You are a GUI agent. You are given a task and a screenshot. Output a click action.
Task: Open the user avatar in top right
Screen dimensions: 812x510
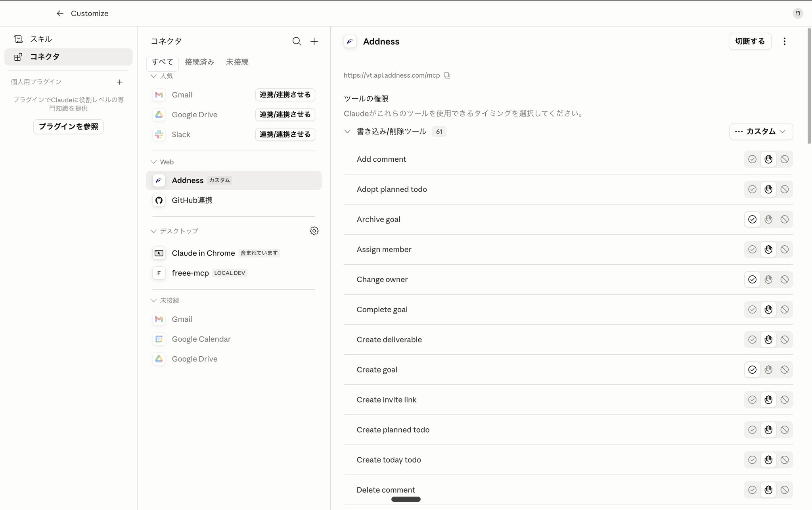click(798, 13)
